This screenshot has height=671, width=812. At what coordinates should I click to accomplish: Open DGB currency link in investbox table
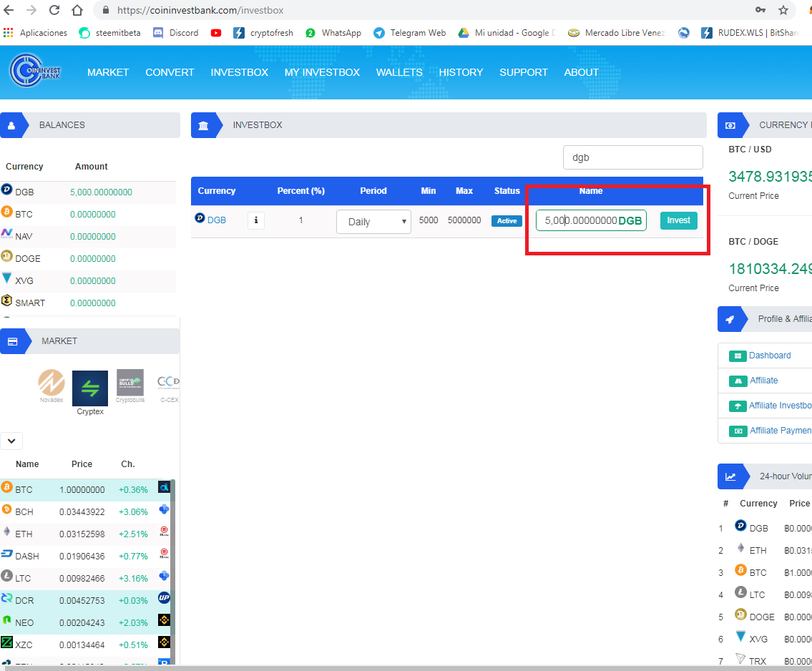[x=217, y=220]
